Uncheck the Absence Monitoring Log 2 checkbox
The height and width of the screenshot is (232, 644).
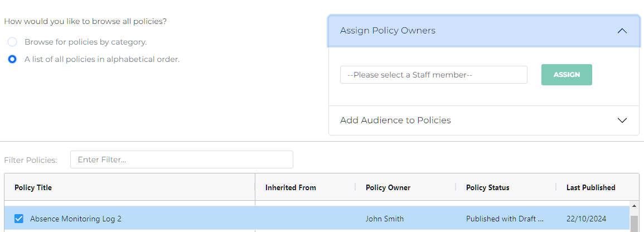click(19, 219)
